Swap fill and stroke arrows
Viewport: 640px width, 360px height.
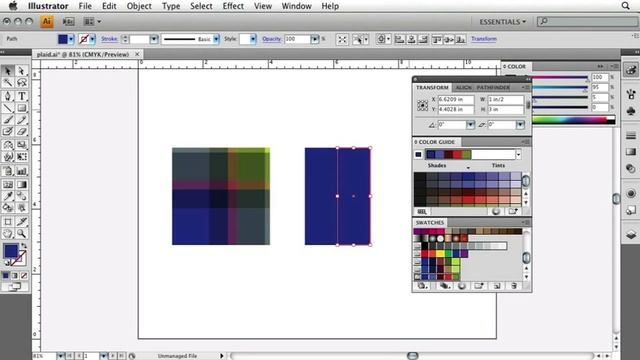(x=24, y=246)
